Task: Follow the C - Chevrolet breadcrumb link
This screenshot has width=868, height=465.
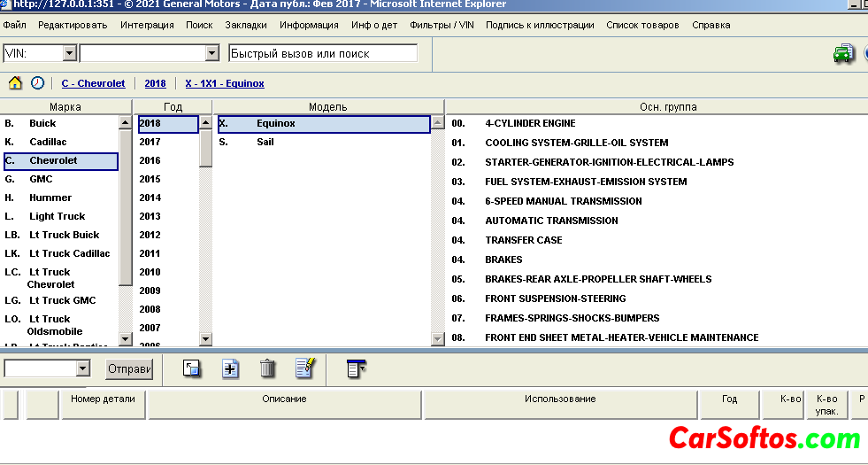Action: [93, 83]
